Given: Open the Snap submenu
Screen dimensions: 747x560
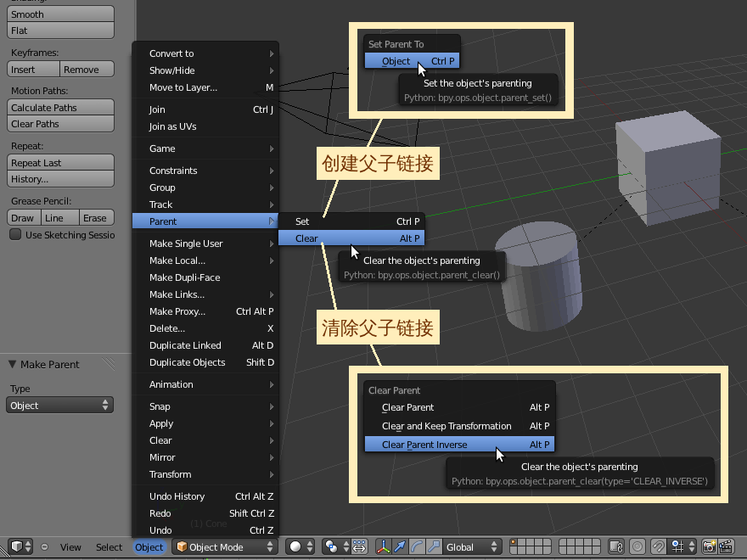Looking at the screenshot, I should (x=205, y=406).
